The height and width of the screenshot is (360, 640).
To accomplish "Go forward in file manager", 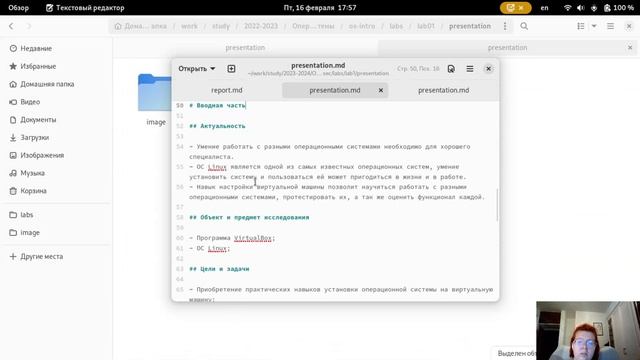I will (x=29, y=26).
